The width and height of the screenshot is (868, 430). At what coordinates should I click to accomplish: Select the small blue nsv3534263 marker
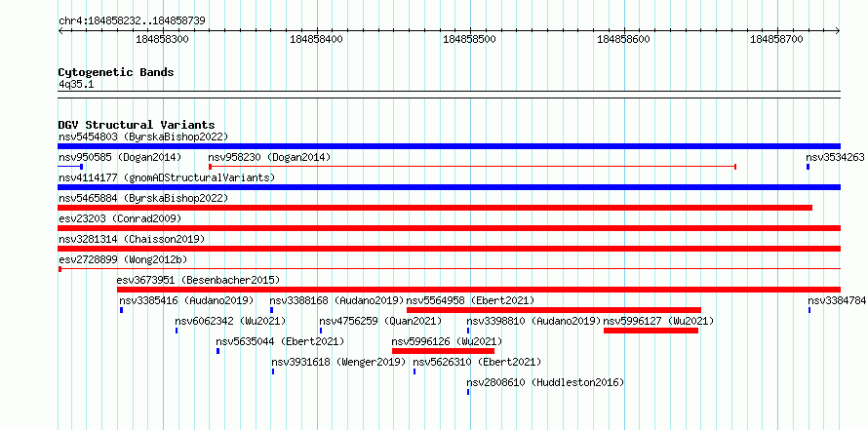[x=809, y=167]
